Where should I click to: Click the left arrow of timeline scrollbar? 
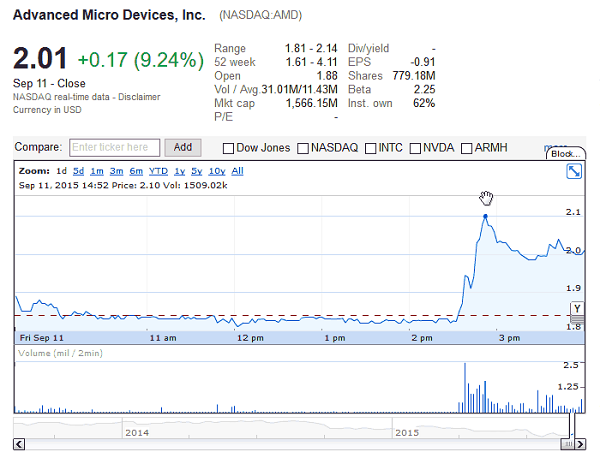[x=17, y=444]
